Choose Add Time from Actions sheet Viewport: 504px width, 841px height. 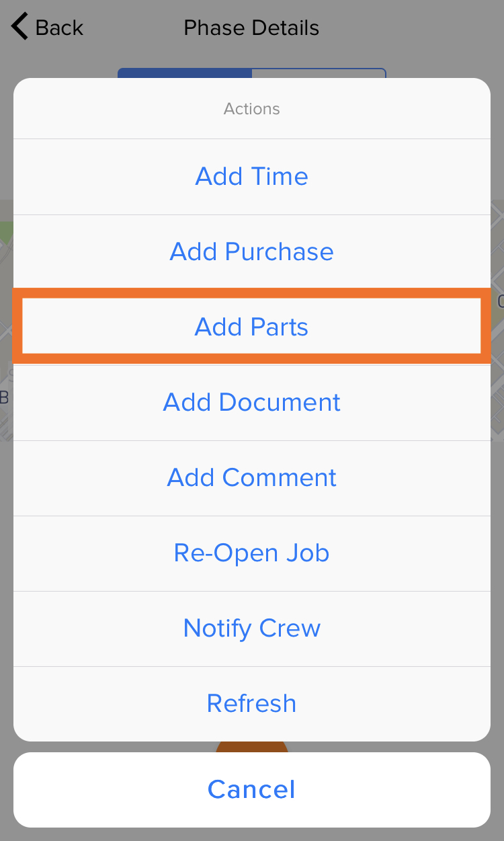click(252, 177)
